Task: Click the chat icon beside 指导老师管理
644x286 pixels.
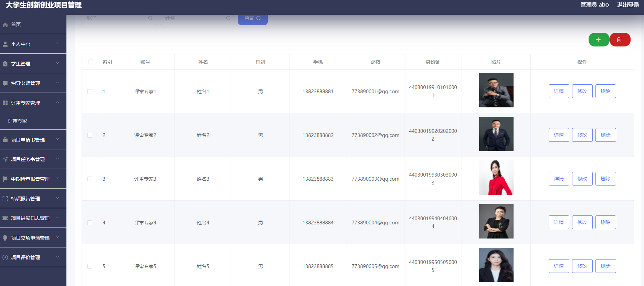Action: click(x=5, y=83)
